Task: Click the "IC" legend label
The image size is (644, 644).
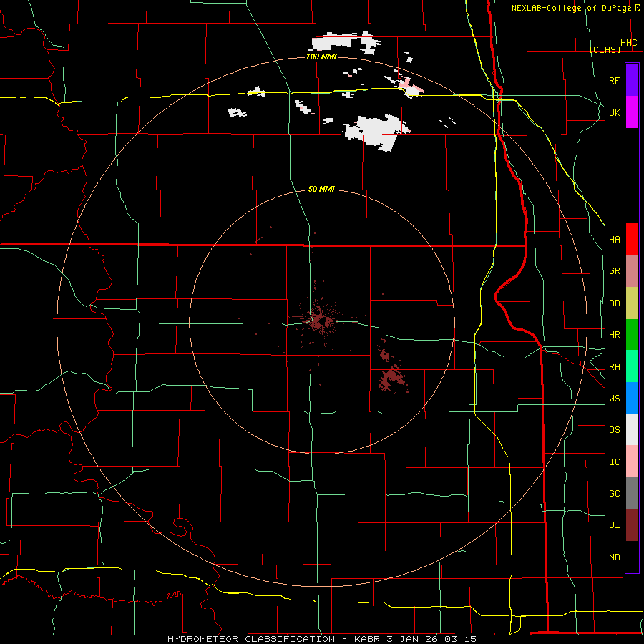Action: (614, 462)
